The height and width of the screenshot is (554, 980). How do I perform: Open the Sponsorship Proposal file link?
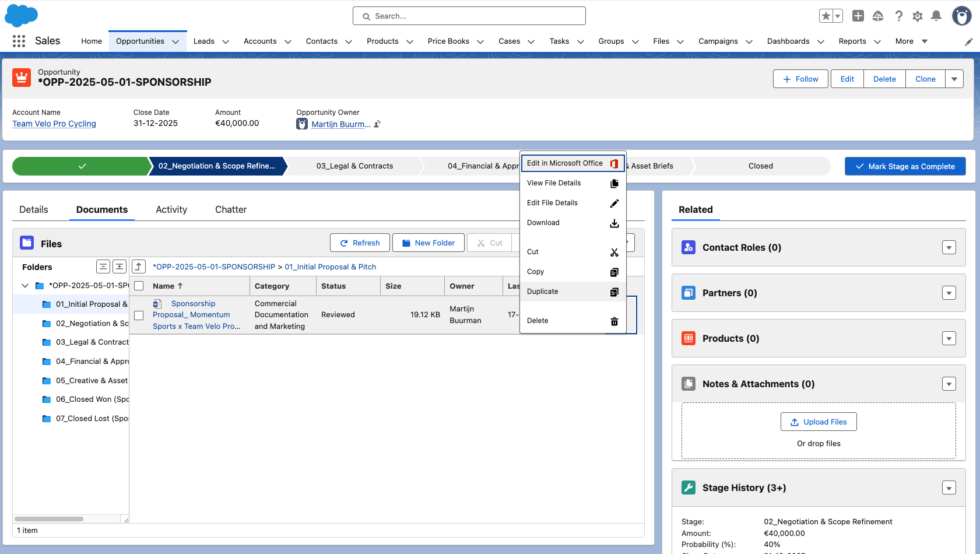tap(196, 315)
